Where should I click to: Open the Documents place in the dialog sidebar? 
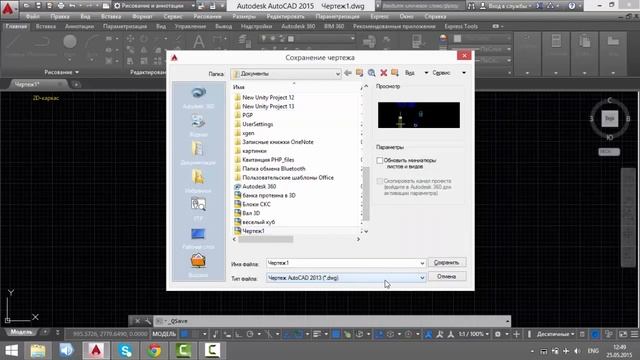[x=198, y=153]
